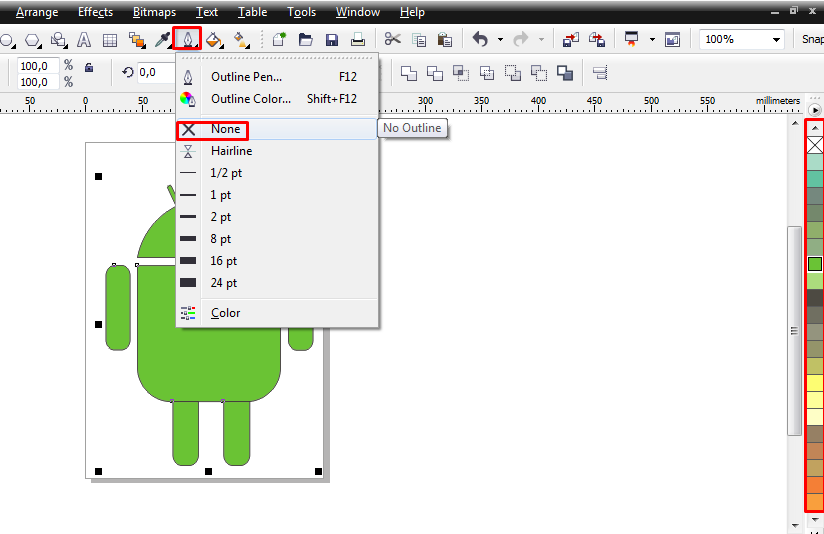
Task: Save the document with floppy icon
Action: click(332, 40)
